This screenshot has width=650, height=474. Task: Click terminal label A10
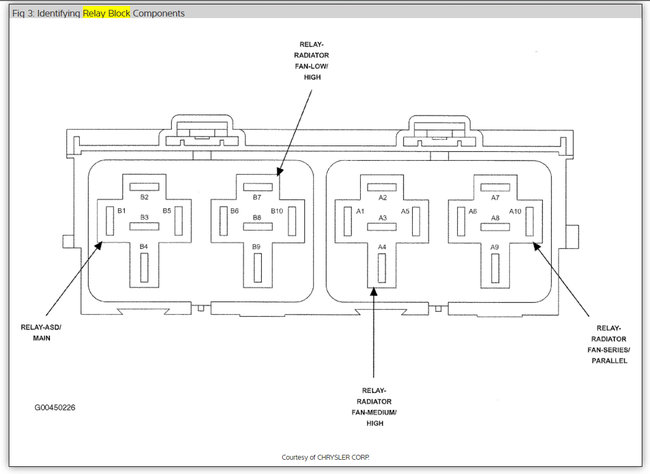point(515,211)
